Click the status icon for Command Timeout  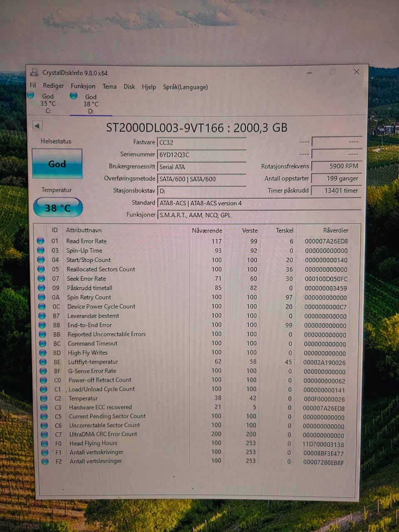[x=42, y=343]
